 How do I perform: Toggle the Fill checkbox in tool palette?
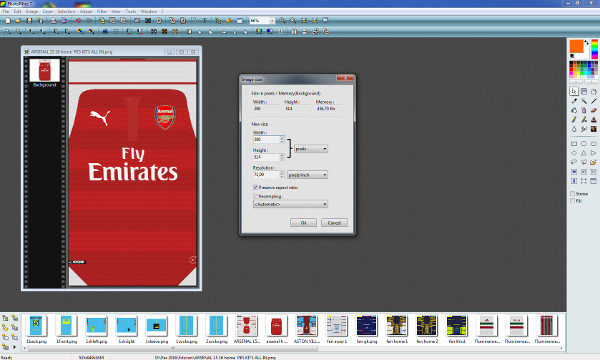point(573,200)
